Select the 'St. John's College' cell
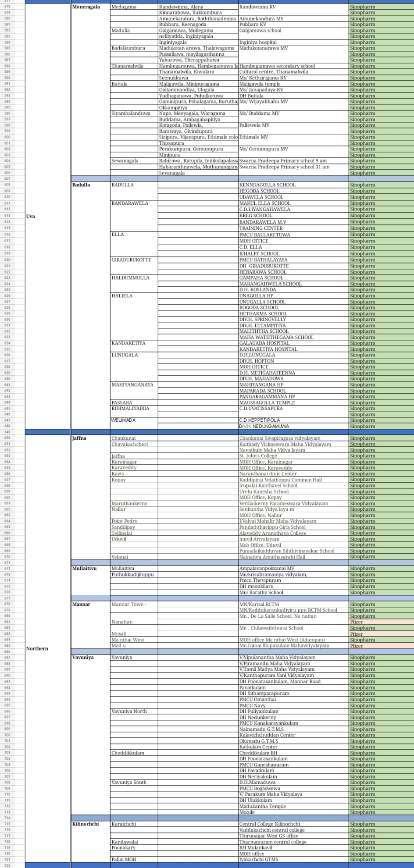 293,456
